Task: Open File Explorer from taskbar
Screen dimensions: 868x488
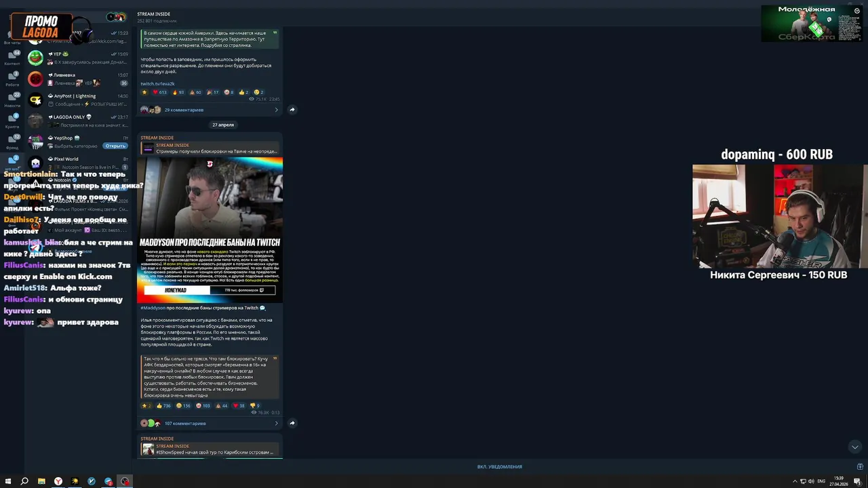Action: [41, 481]
